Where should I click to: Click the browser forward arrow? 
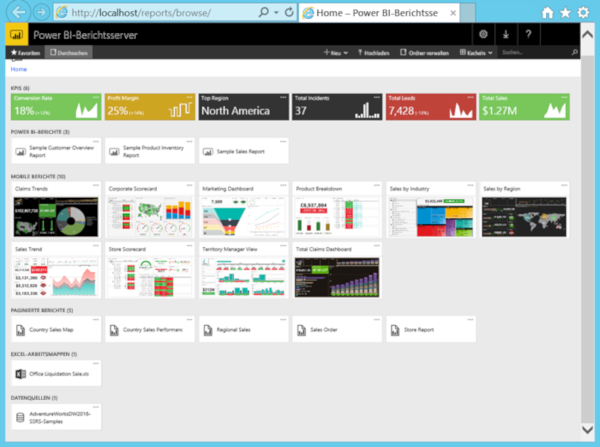click(x=41, y=13)
